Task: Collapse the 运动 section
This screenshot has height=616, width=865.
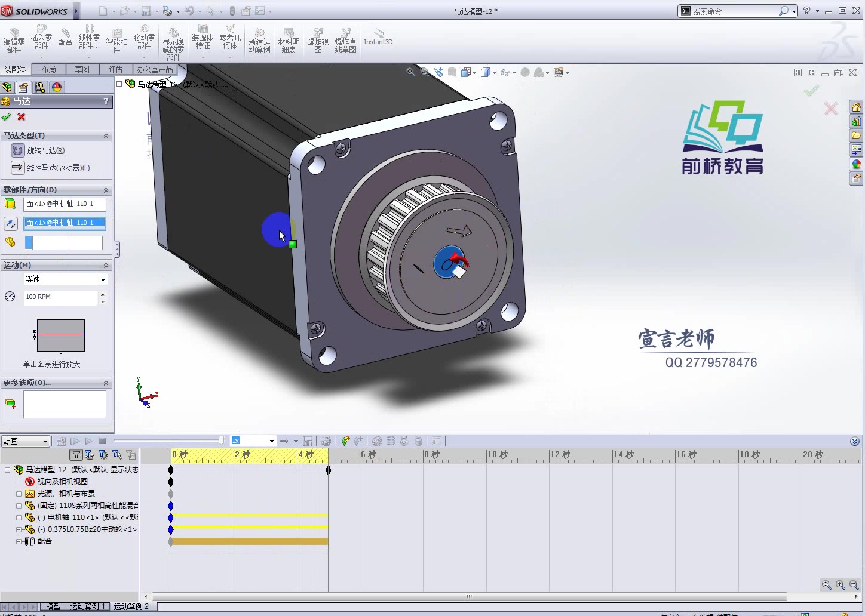Action: tap(106, 265)
